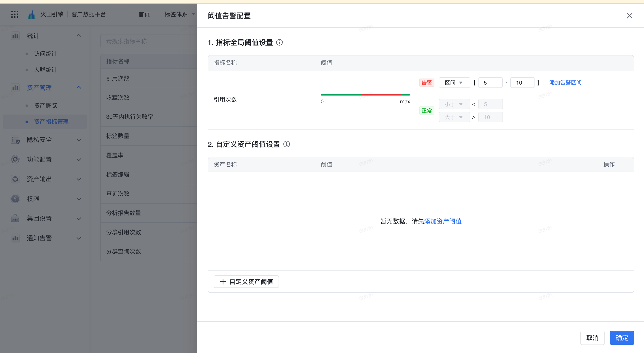Expand the 集团设置 section chevron
The height and width of the screenshot is (353, 644).
tap(79, 219)
